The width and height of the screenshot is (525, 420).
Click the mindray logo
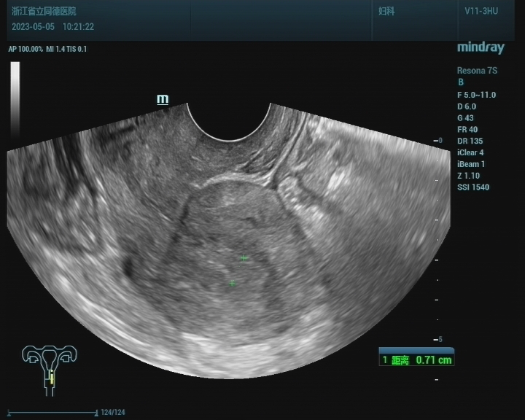[480, 48]
